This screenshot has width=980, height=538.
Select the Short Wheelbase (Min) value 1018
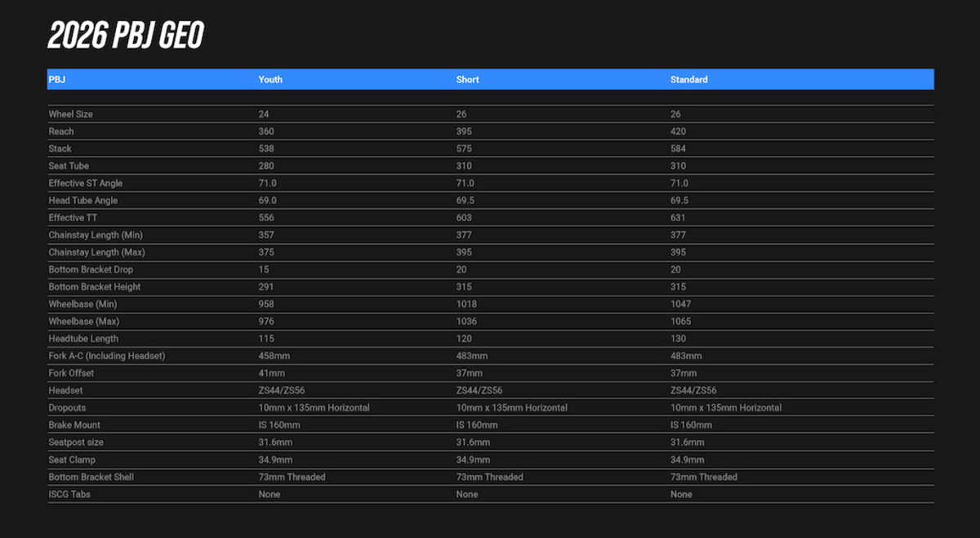(466, 304)
